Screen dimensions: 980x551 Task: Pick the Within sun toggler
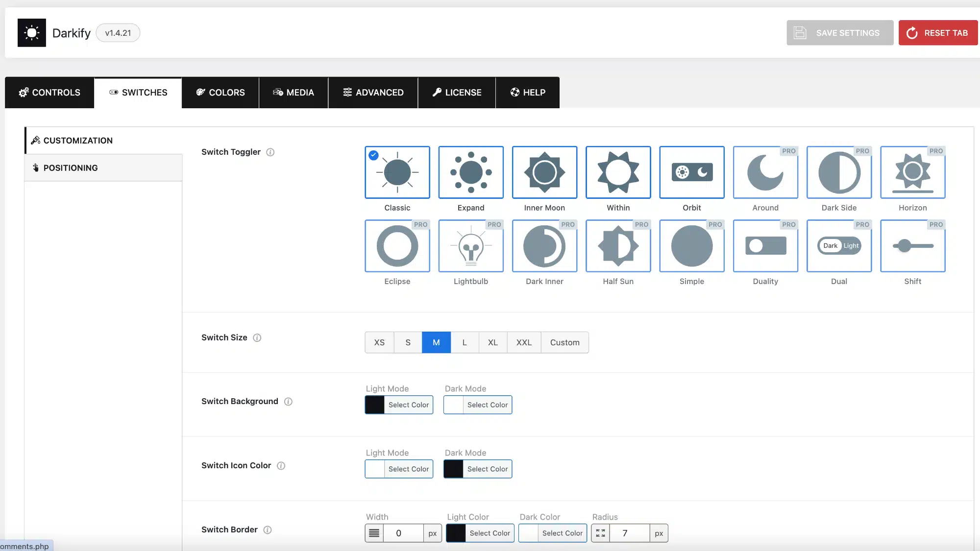(x=618, y=172)
